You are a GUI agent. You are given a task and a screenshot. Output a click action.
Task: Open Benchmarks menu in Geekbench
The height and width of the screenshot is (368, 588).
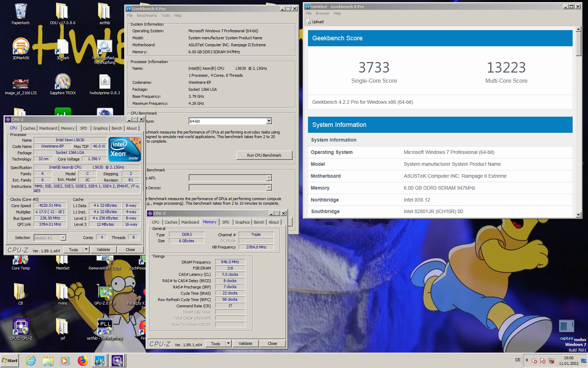[x=147, y=15]
